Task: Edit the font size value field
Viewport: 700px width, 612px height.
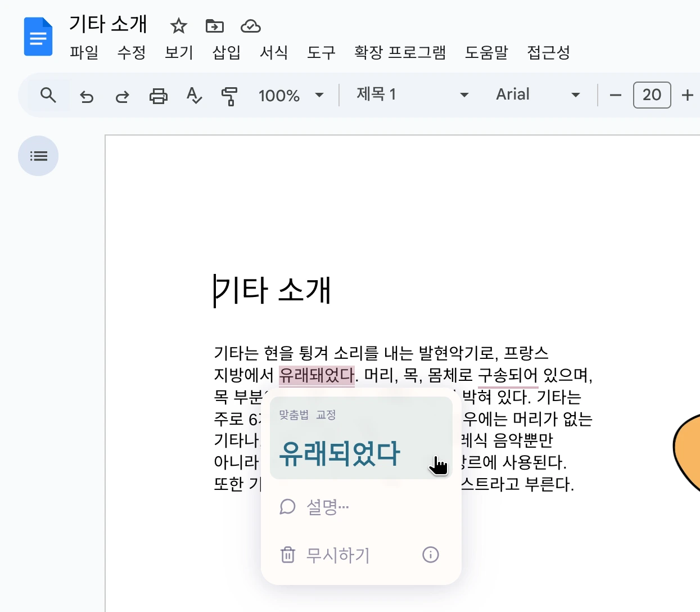Action: 652,95
